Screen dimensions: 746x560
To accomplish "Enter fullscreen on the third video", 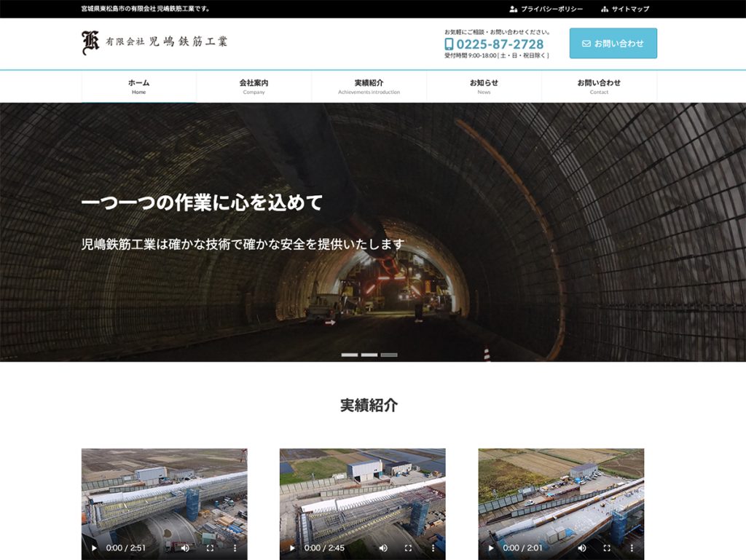I will [606, 548].
